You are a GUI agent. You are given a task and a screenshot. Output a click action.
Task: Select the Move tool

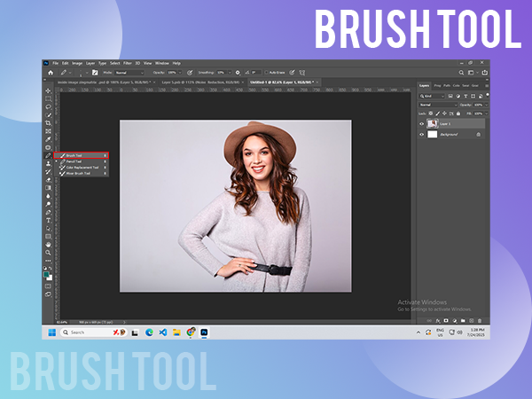pos(48,90)
